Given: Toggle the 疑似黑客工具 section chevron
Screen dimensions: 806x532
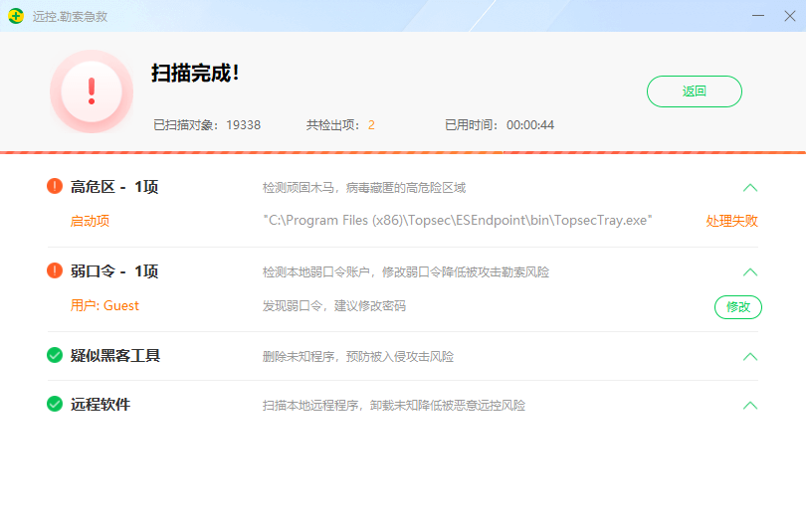Looking at the screenshot, I should point(750,357).
